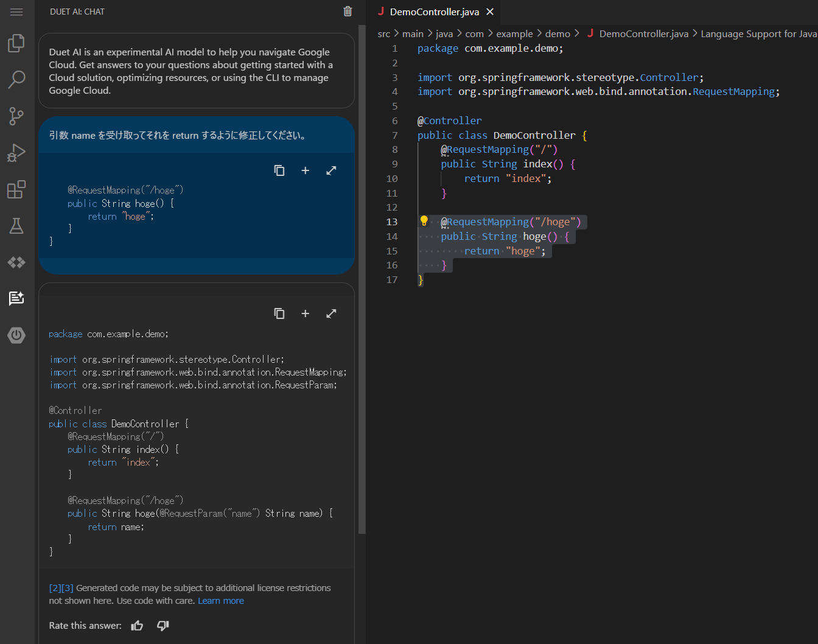Open the Explorer view
The image size is (818, 644).
click(x=16, y=43)
